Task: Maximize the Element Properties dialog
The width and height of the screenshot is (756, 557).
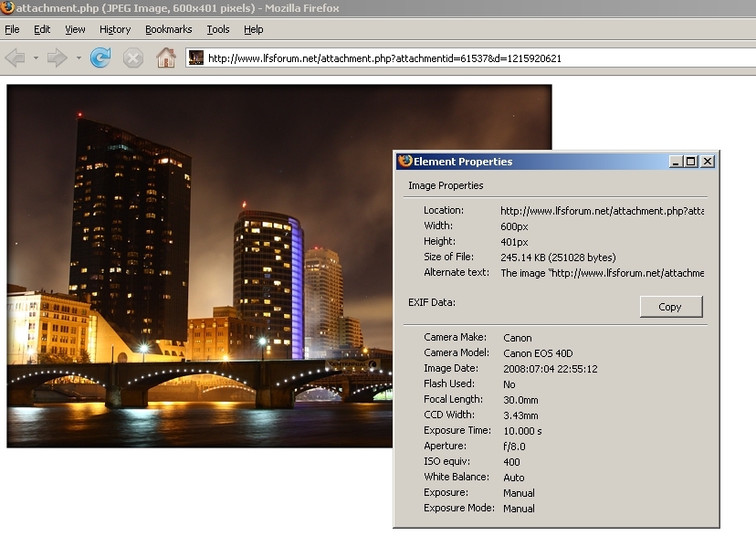Action: point(691,162)
